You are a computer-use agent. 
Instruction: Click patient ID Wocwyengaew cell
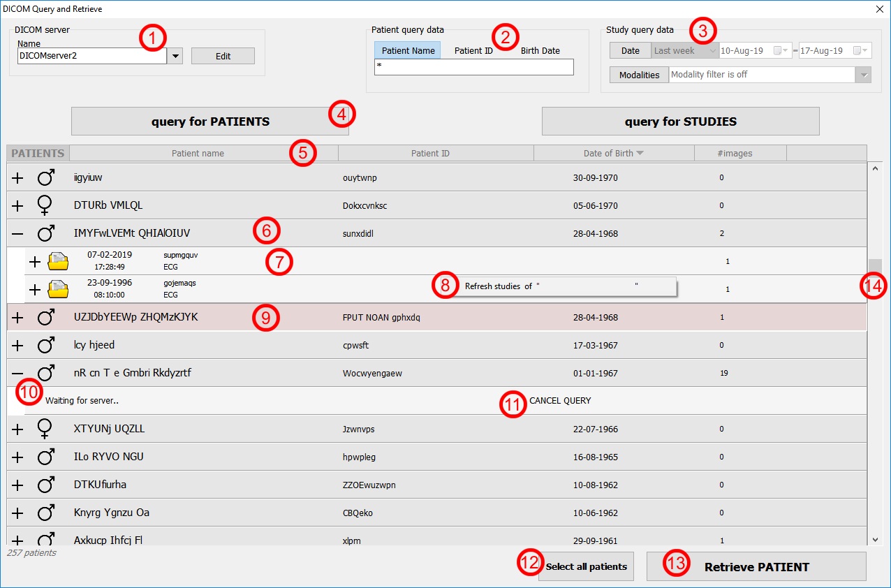(372, 373)
